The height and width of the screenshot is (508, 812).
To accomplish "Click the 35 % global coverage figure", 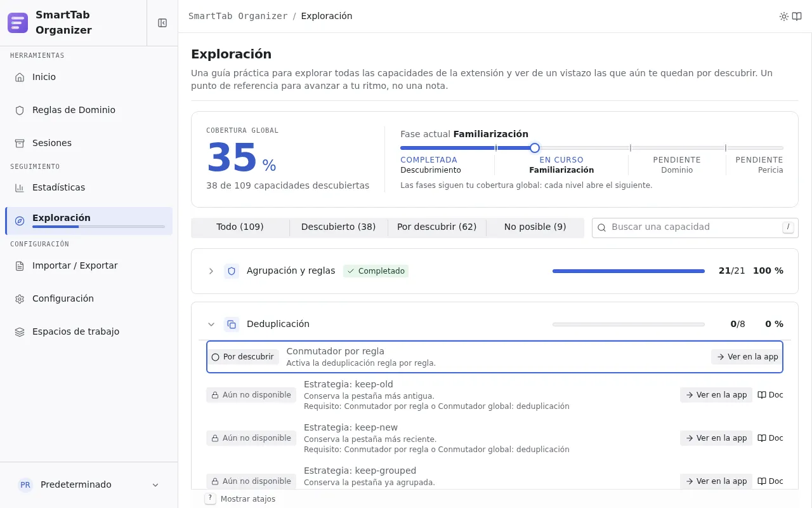I will pos(241,158).
